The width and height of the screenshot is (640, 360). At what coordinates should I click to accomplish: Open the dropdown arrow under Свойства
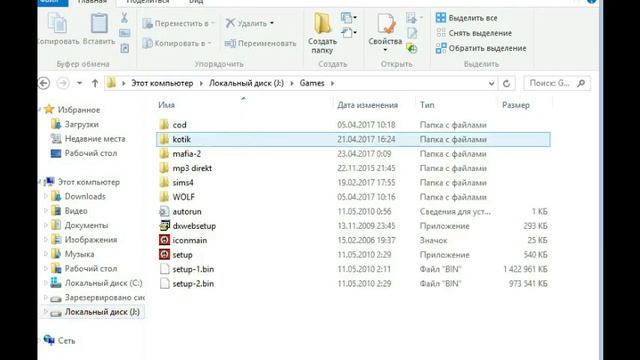pos(385,50)
